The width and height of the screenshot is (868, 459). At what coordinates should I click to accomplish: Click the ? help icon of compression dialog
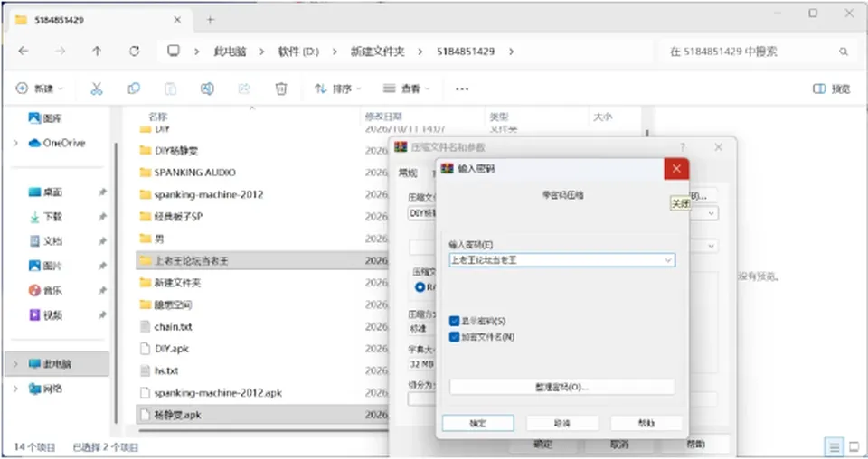pyautogui.click(x=683, y=147)
